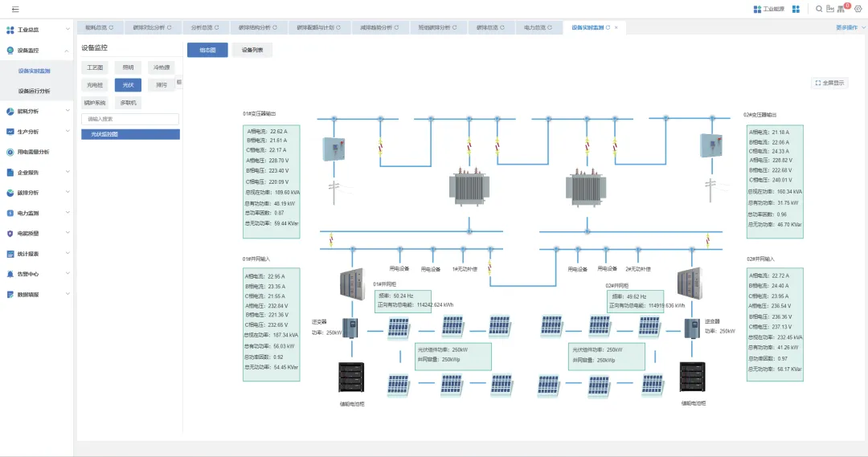Screen dimensions: 868x457
Task: Select 光伏监控图 in the device list
Action: click(130, 135)
